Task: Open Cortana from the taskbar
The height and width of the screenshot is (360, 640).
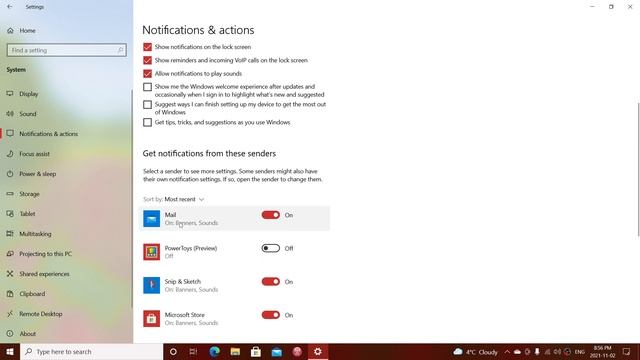Action: coord(173,352)
